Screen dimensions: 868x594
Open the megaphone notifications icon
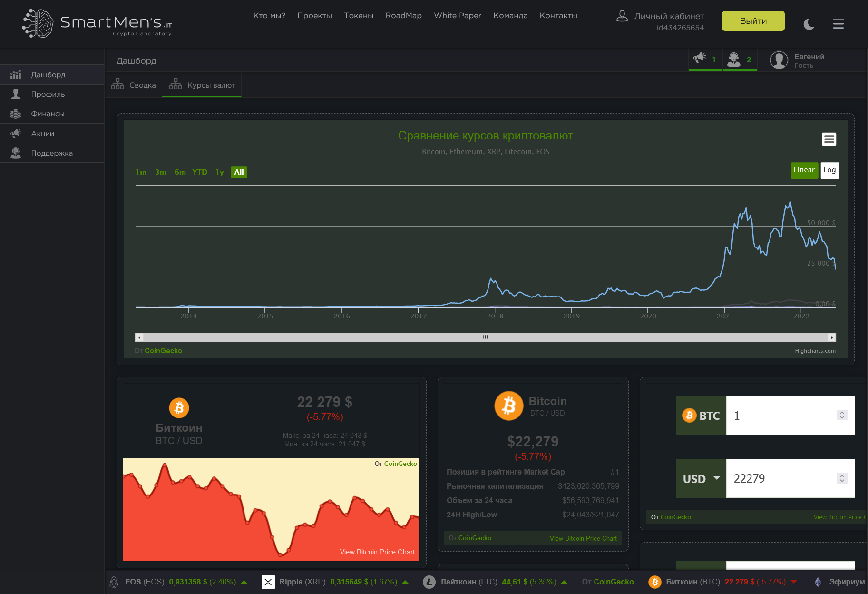click(700, 58)
